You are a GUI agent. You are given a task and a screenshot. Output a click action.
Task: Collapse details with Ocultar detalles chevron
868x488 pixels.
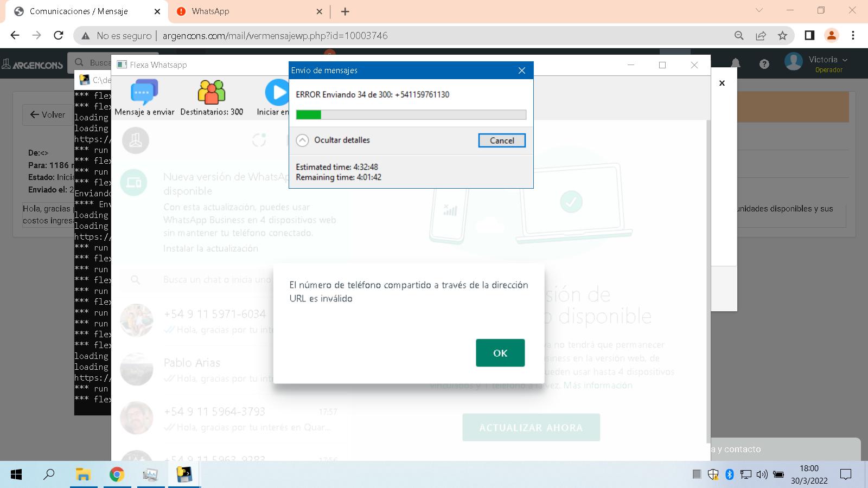pos(302,140)
